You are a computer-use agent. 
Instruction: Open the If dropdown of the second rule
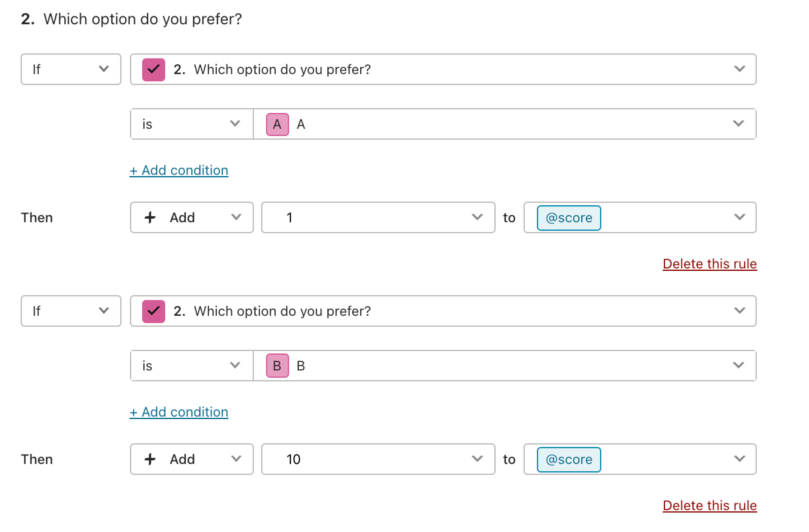(70, 311)
